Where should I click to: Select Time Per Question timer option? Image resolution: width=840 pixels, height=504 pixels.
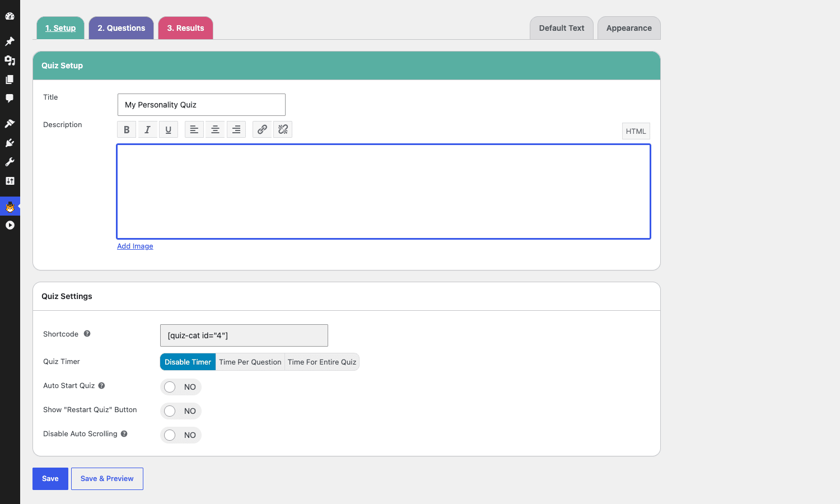point(250,362)
